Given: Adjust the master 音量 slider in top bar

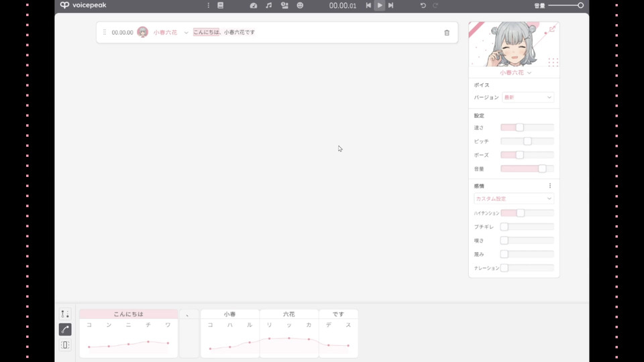Looking at the screenshot, I should coord(566,5).
